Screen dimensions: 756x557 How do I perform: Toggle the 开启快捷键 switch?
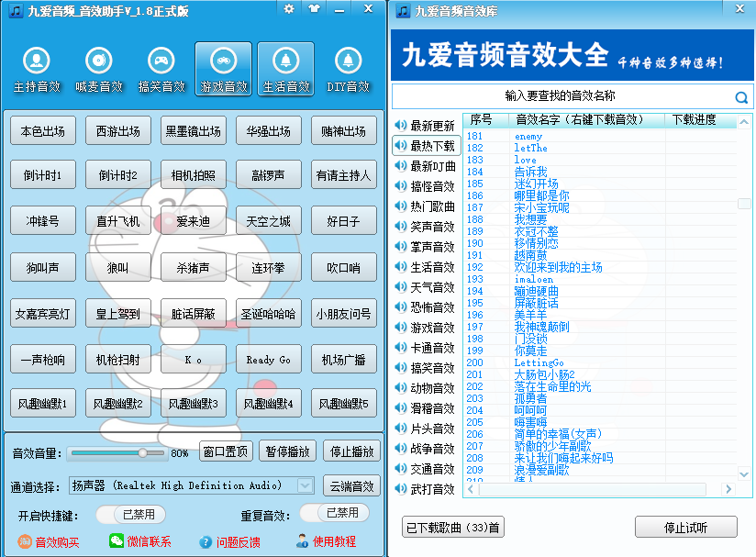click(130, 515)
